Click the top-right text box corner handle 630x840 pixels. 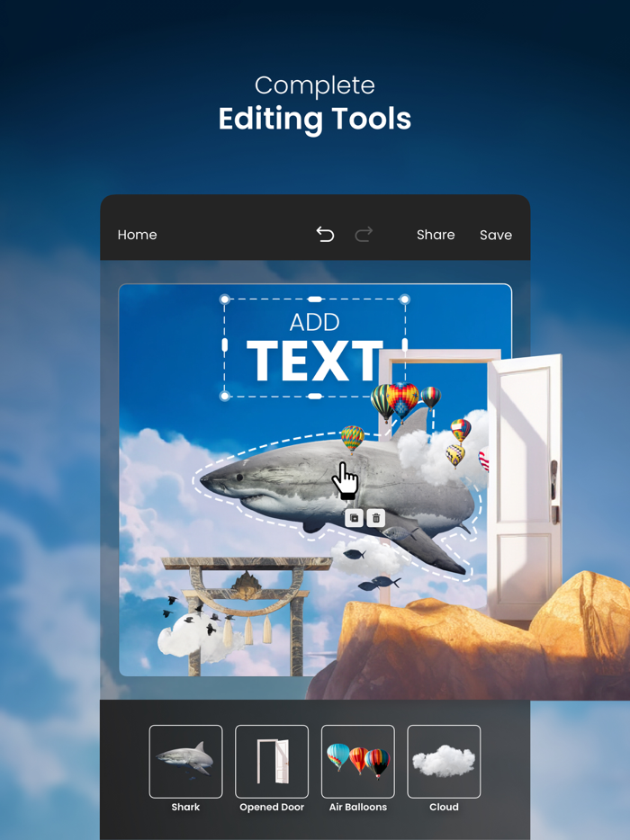point(405,299)
